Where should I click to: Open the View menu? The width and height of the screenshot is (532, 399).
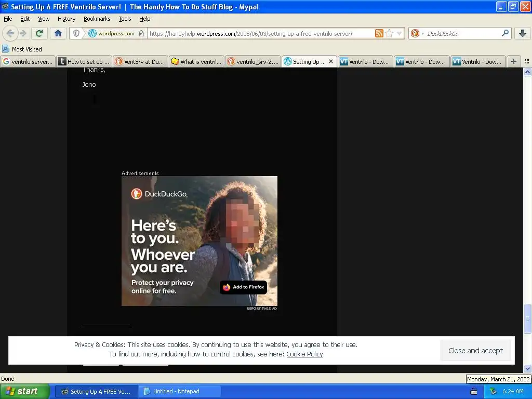(44, 19)
